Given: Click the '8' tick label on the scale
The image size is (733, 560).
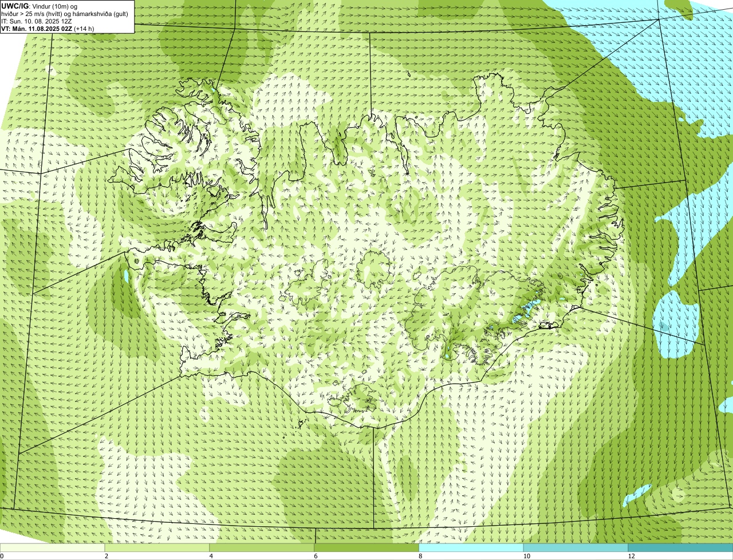Looking at the screenshot, I should 420,556.
